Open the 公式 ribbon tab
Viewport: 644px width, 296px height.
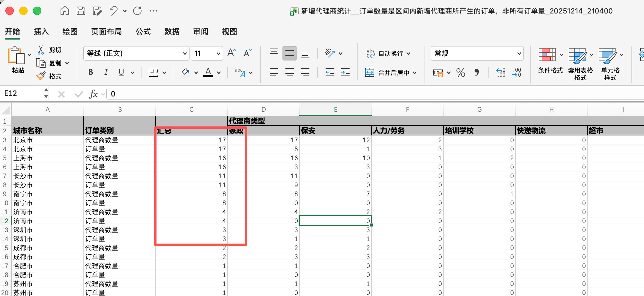click(x=143, y=31)
